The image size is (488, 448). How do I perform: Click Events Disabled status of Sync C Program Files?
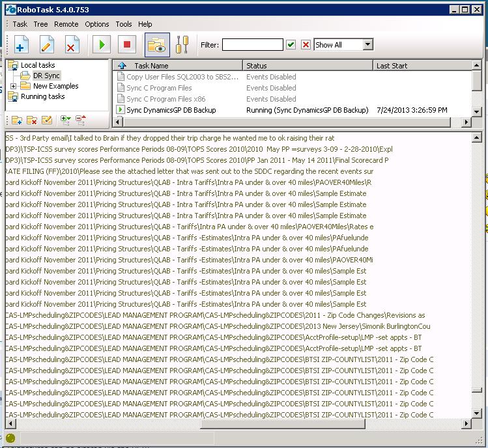(271, 88)
